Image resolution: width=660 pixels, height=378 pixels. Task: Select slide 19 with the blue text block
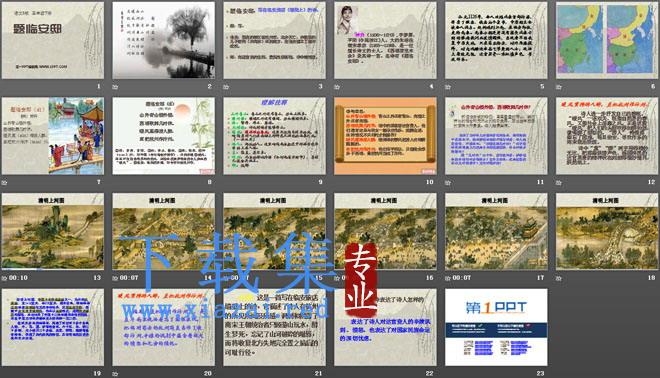[53, 327]
